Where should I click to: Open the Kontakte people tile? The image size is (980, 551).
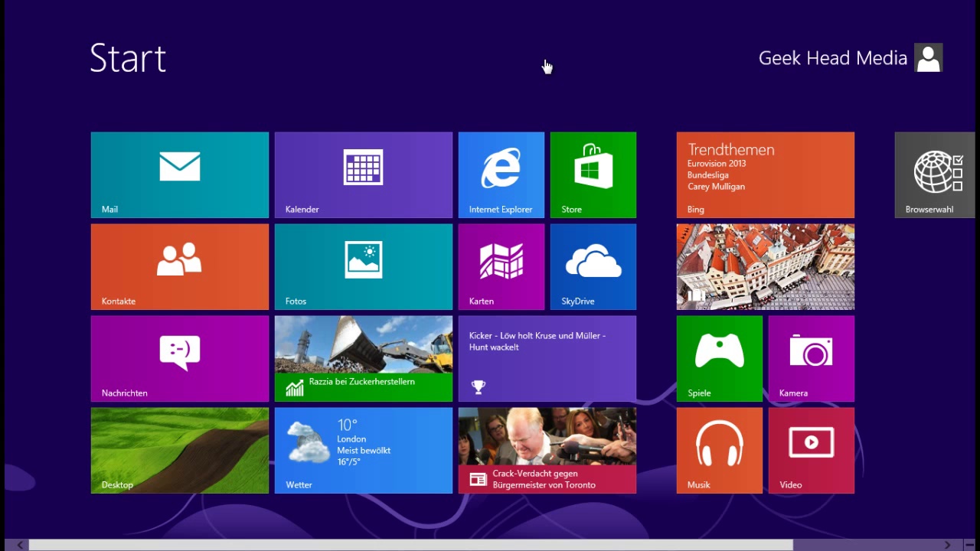point(180,267)
